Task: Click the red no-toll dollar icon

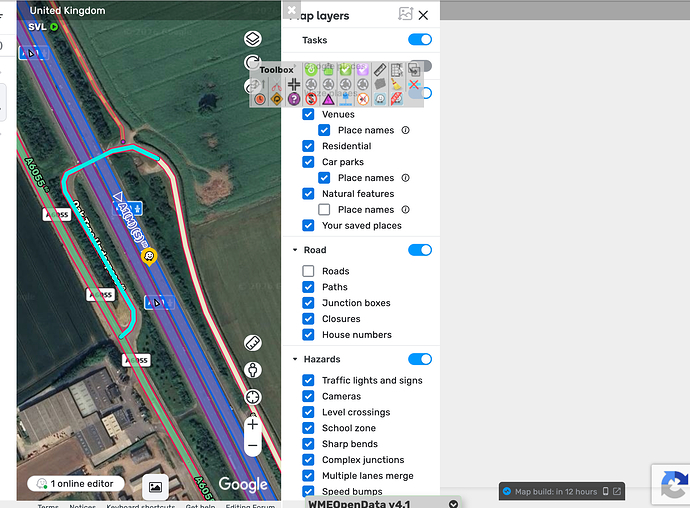Action: click(x=311, y=99)
